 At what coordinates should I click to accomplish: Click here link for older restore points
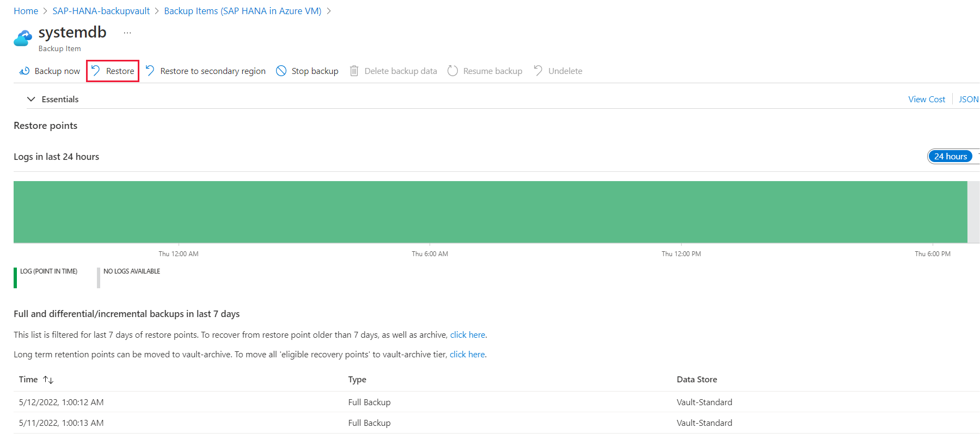click(x=468, y=334)
